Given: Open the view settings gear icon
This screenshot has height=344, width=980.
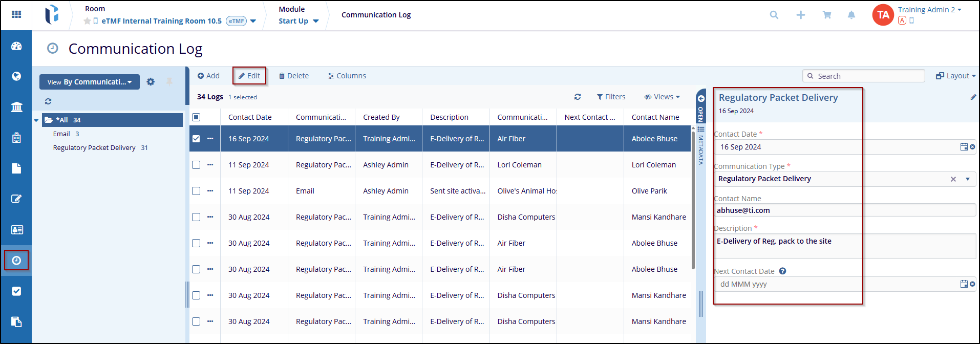Looking at the screenshot, I should coord(151,82).
